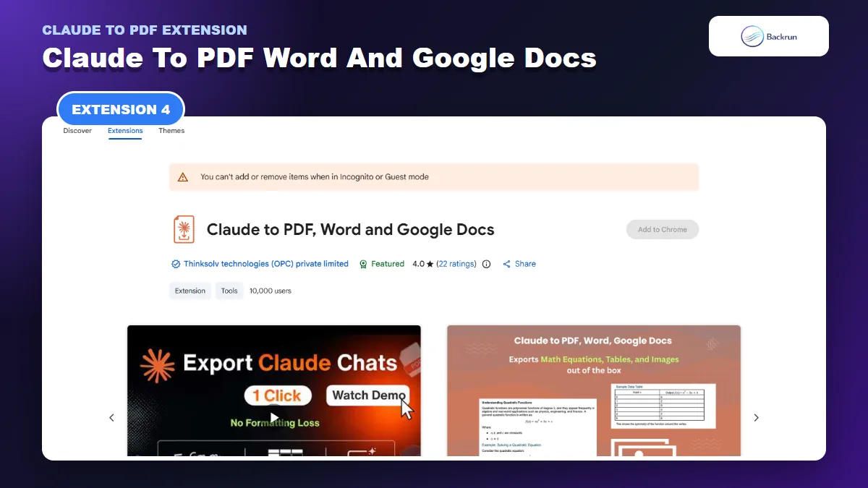This screenshot has height=488, width=868.
Task: Click the extension's orange document logo
Action: 184,229
